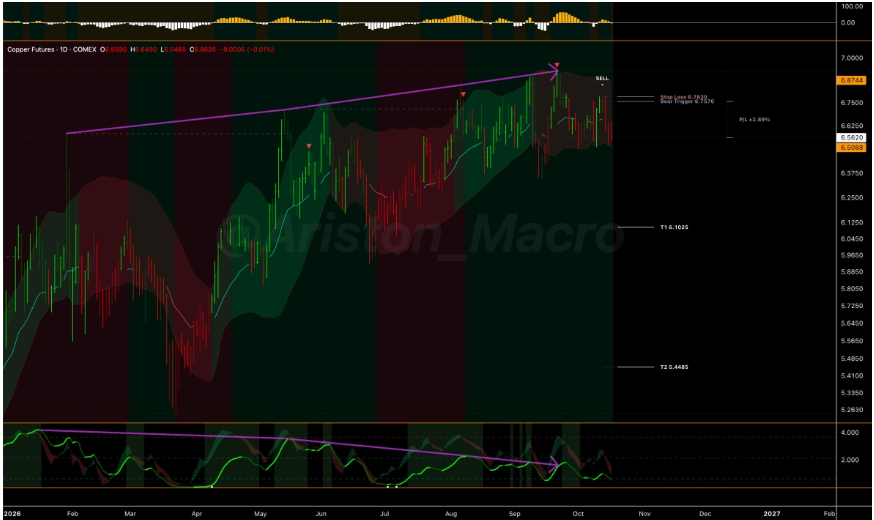
Task: Click the Mar label on the time axis
Action: (130, 513)
